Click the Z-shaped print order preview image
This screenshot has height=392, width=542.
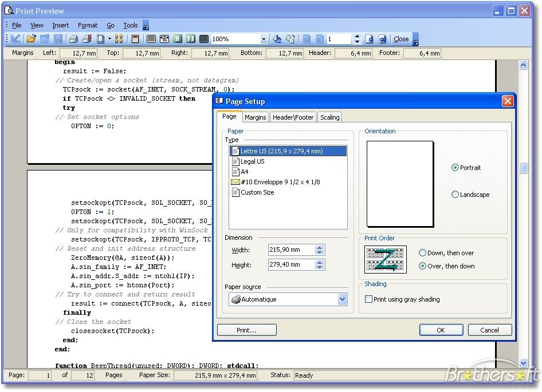pyautogui.click(x=385, y=259)
